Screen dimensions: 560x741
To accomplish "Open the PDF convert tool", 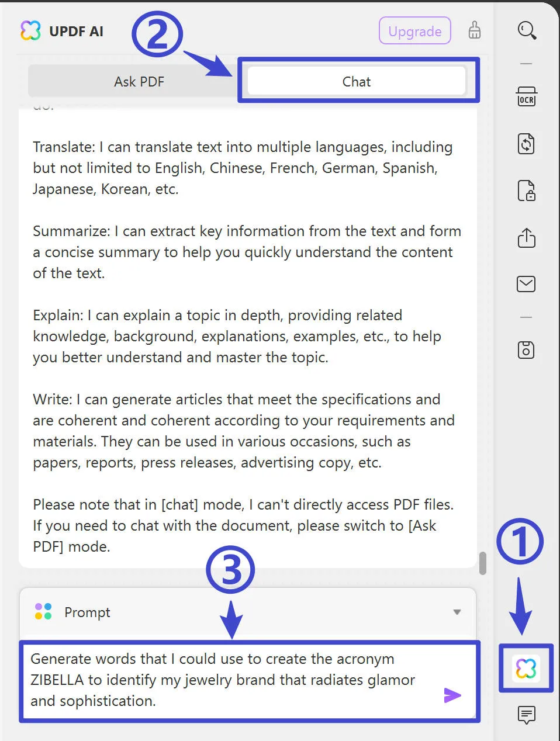I will click(x=526, y=144).
